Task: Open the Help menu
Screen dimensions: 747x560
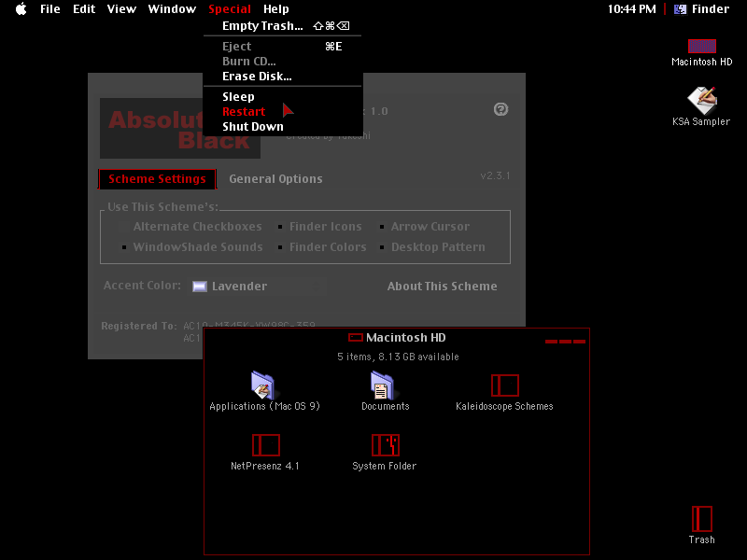Action: (276, 9)
